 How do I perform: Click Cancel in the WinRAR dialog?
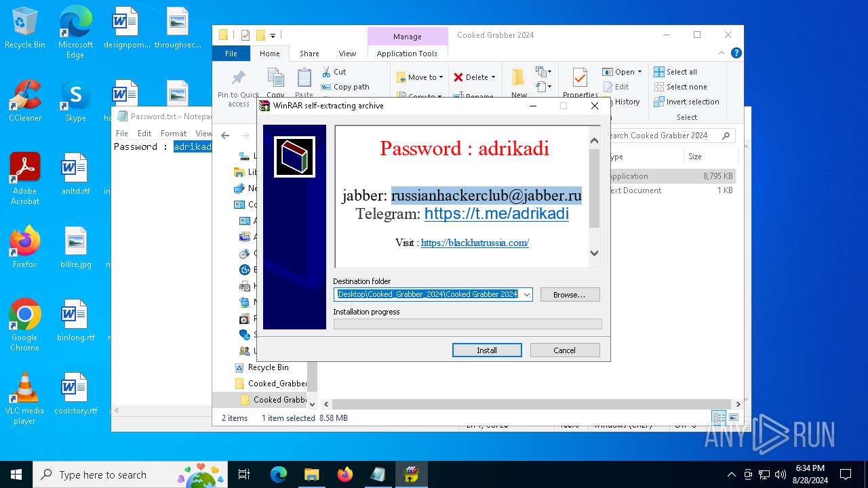pyautogui.click(x=565, y=350)
